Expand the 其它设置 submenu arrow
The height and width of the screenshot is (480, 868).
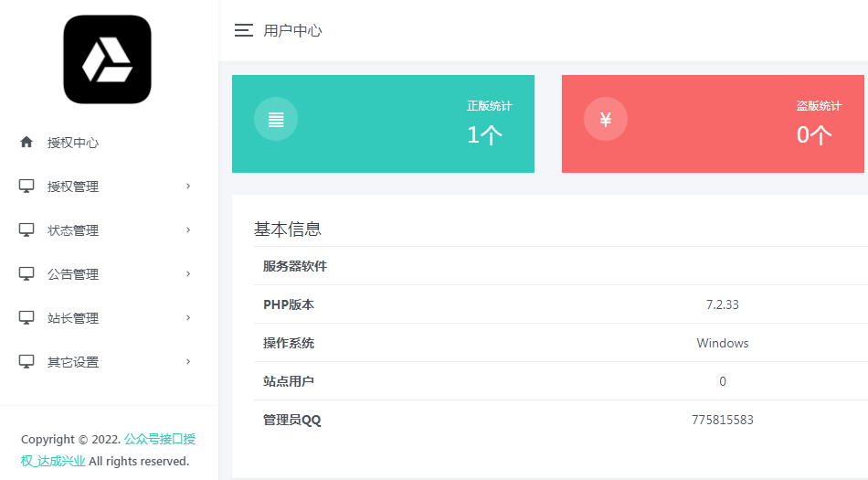tap(188, 362)
